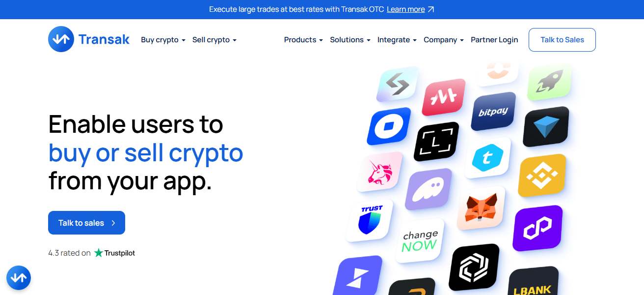Open the Trust Wallet shield icon
Viewport: 644px width, 295px height.
click(370, 220)
